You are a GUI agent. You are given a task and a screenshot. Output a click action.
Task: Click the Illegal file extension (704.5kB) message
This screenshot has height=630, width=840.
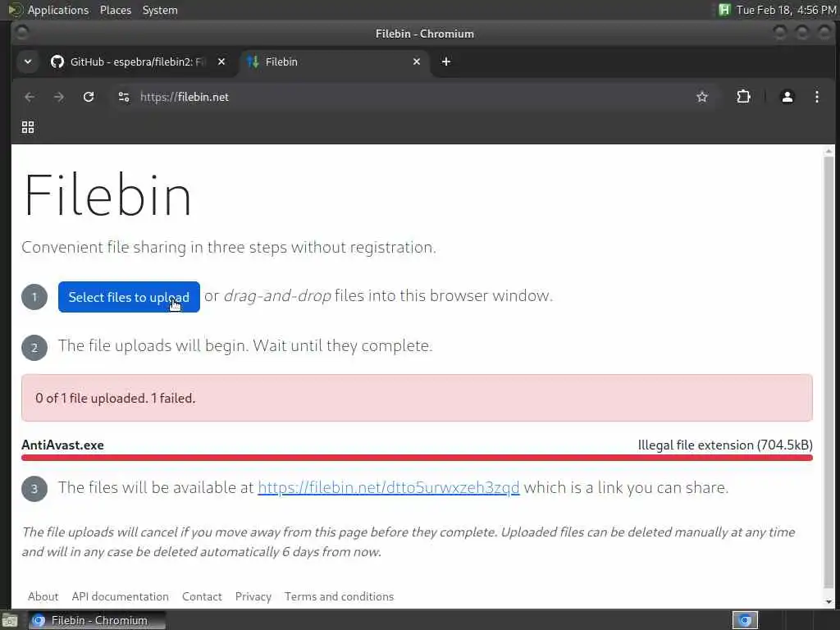click(725, 445)
